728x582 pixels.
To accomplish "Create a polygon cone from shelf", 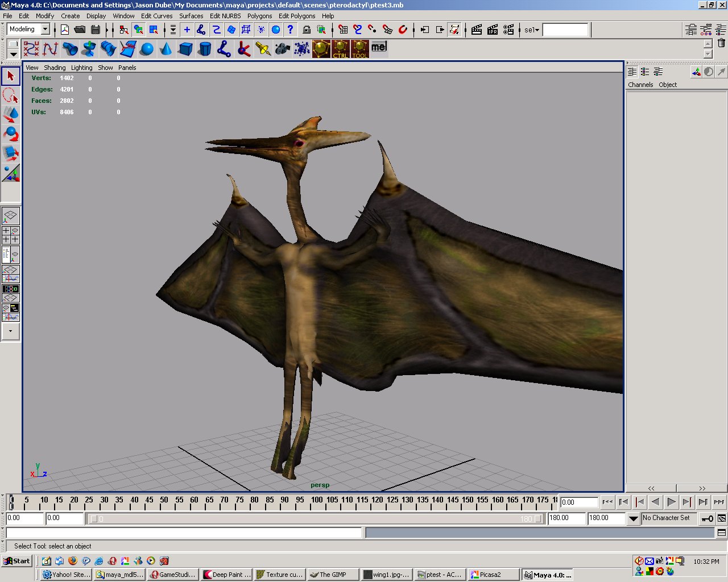I will click(x=166, y=49).
